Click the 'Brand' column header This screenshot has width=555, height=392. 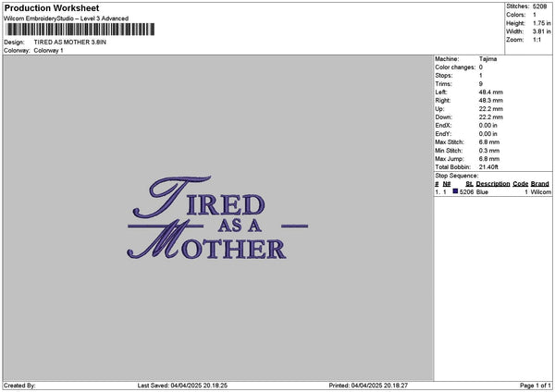pos(540,184)
